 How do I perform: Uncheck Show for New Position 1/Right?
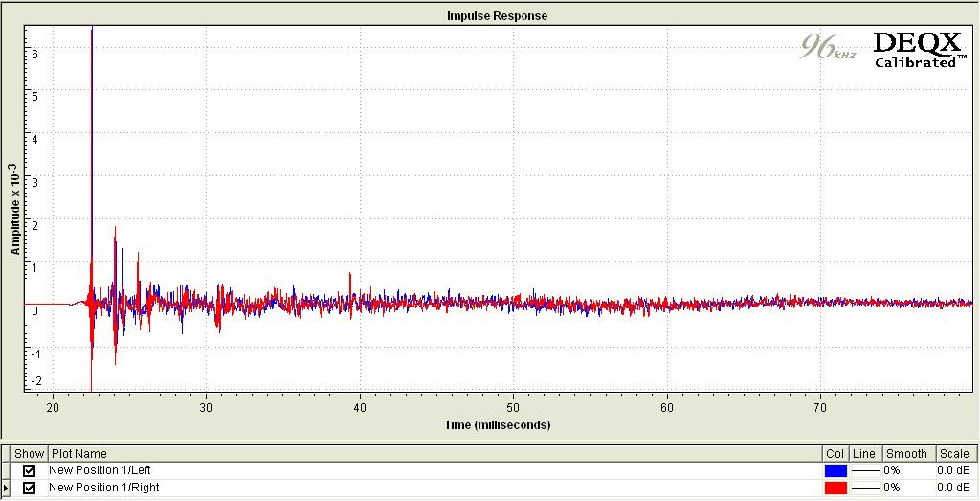click(29, 488)
